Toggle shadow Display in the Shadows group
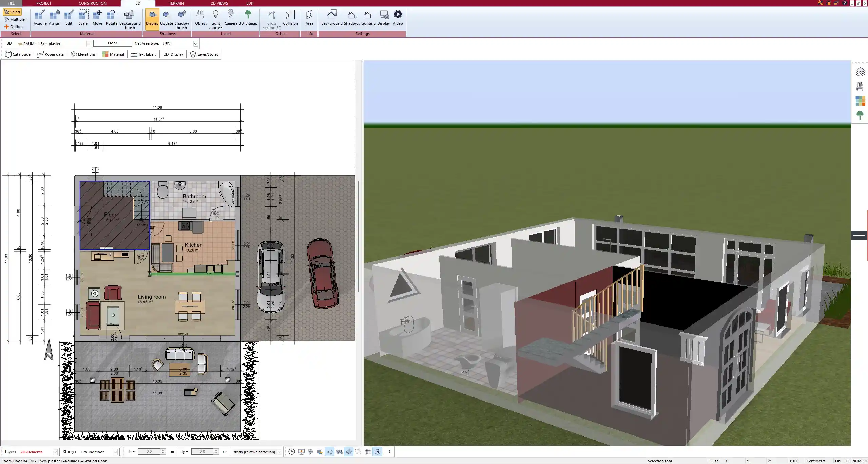 pyautogui.click(x=152, y=19)
